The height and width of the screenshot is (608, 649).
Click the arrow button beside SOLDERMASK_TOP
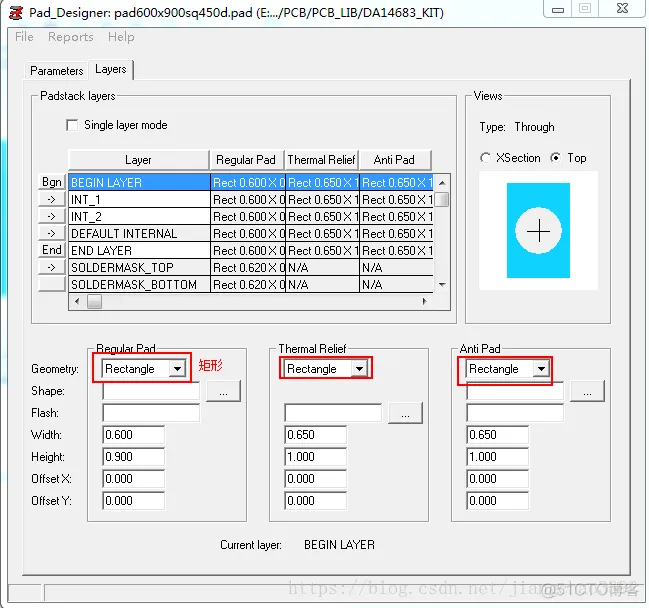(52, 267)
